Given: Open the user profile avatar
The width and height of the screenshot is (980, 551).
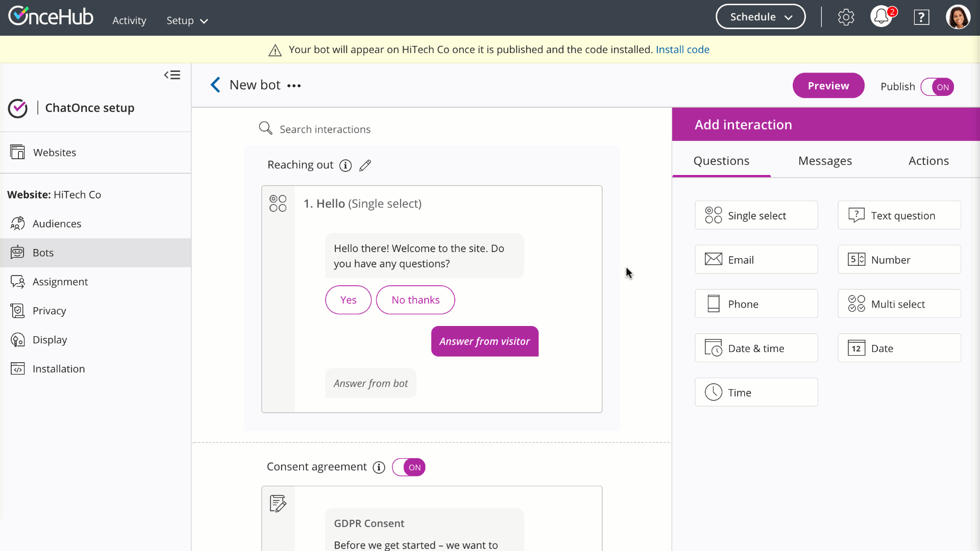Looking at the screenshot, I should [x=958, y=17].
